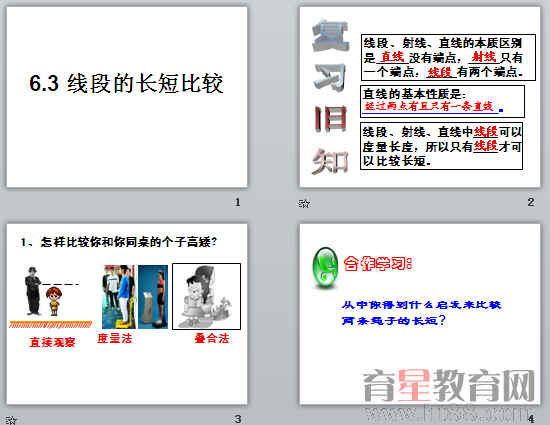Click the grayscale cartoon children image
Image resolution: width=550 pixels, height=425 pixels.
click(207, 297)
